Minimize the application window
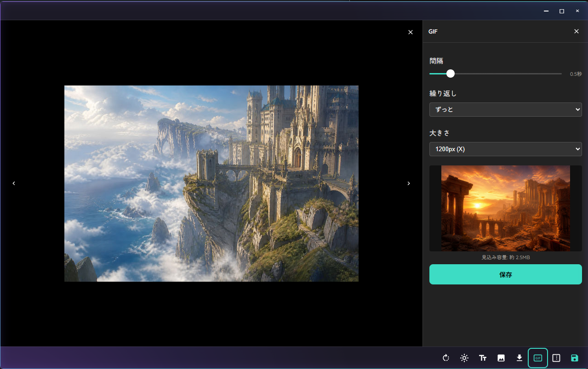Image resolution: width=588 pixels, height=369 pixels. [546, 11]
